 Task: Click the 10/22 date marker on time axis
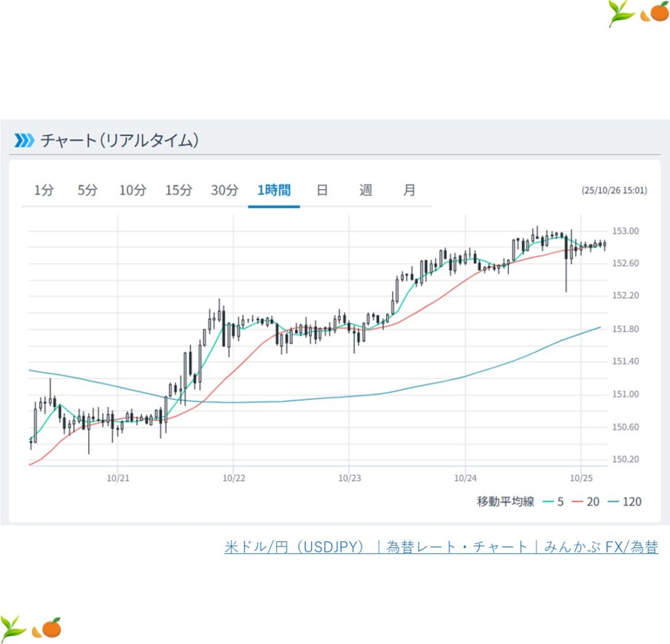pos(234,479)
